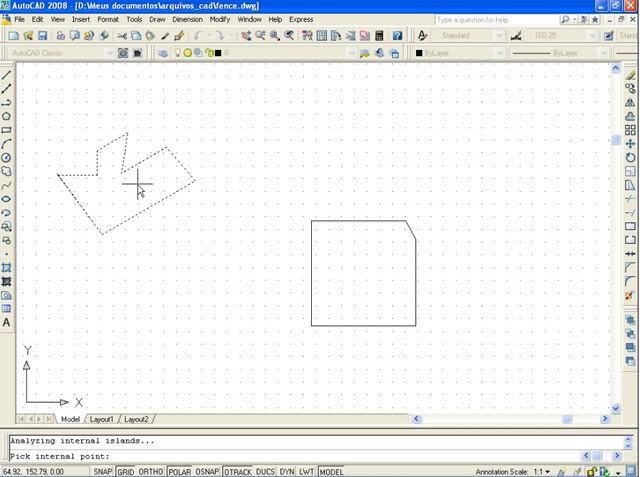Viewport: 640px width, 477px height.
Task: Click the vertical scrollbar down arrow
Action: pos(616,408)
